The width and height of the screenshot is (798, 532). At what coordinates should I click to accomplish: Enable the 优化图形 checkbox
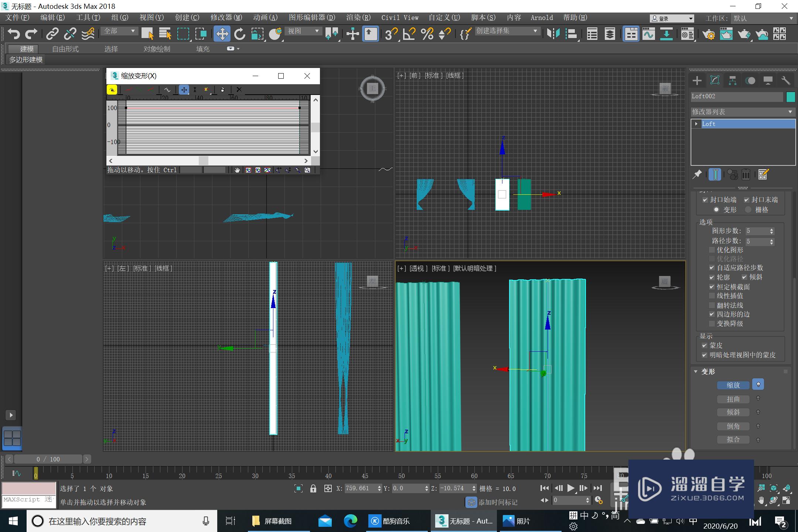coord(712,250)
